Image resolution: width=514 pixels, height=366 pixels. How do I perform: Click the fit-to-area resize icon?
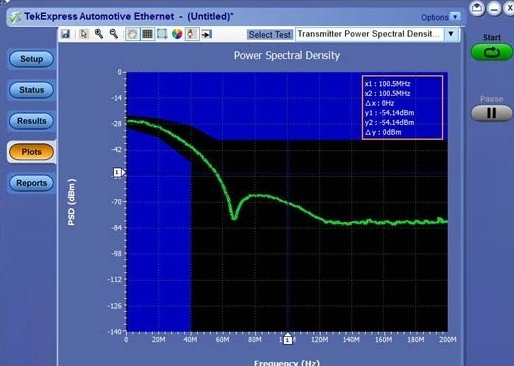[x=162, y=34]
